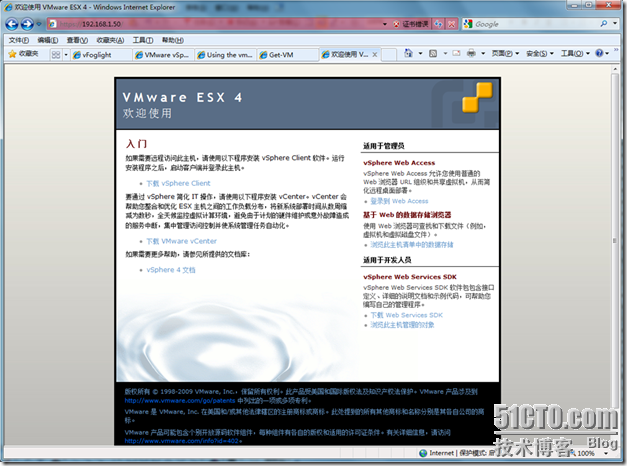The width and height of the screenshot is (627, 466).
Task: Click the Home page icon
Action: pyautogui.click(x=408, y=53)
